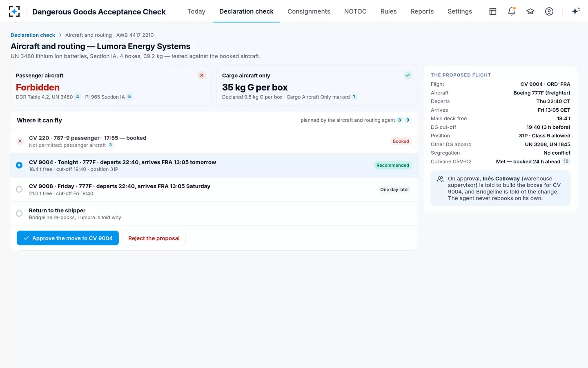This screenshot has width=588, height=368.
Task: Launch the AI assistant sparkle icon
Action: point(576,11)
